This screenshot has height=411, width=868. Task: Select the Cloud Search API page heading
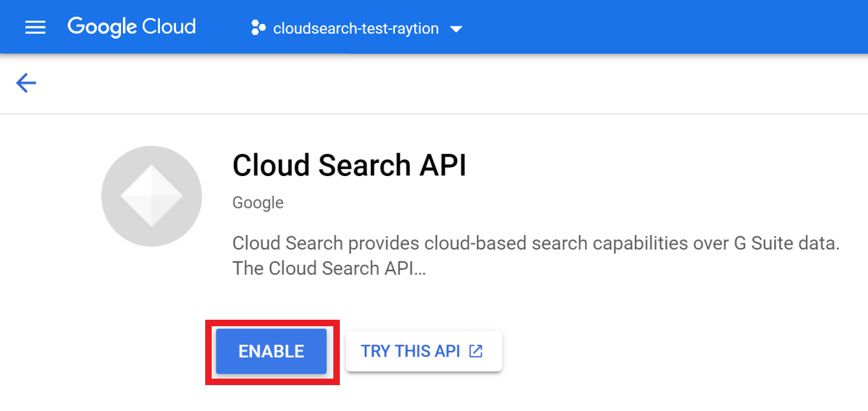350,165
